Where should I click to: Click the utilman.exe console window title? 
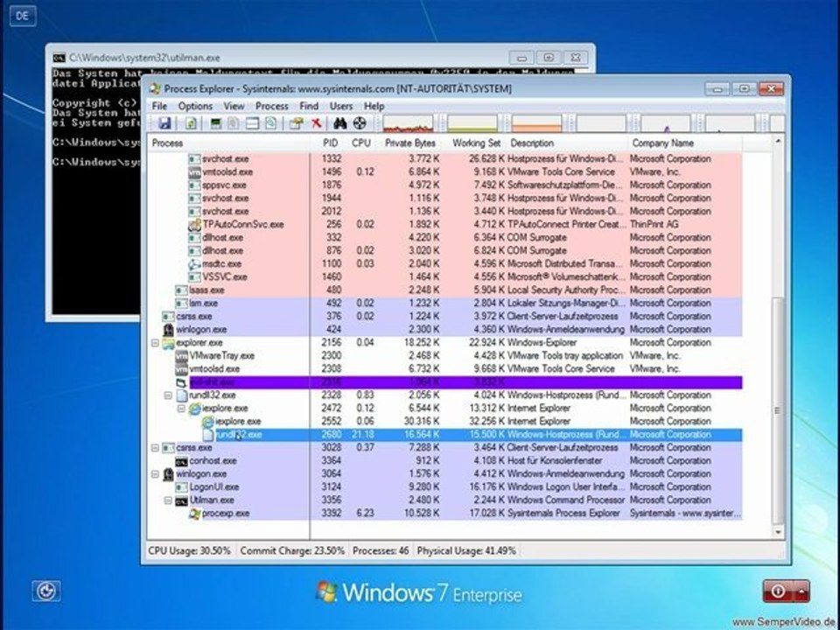pos(144,58)
